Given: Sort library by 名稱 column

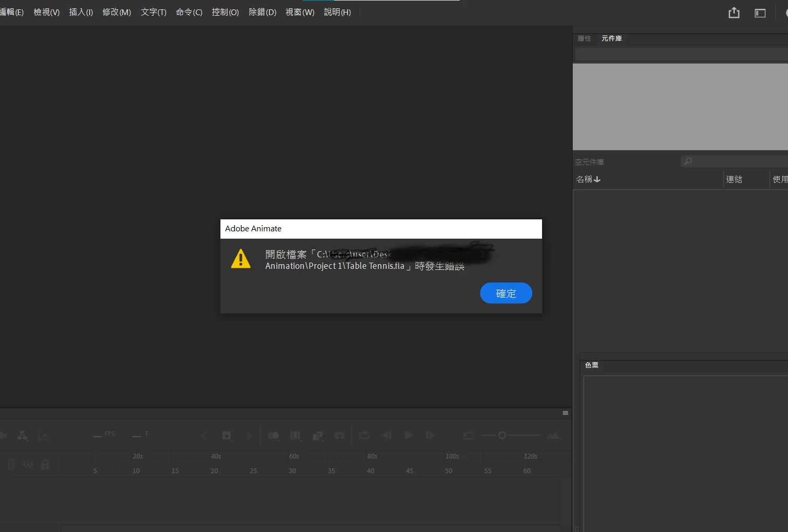Looking at the screenshot, I should 588,179.
